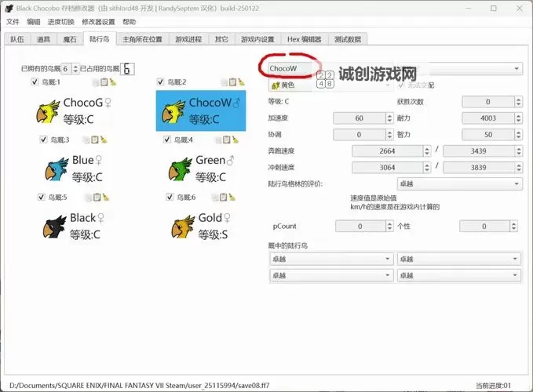Open the 文件 menu
This screenshot has width=533, height=392.
13,22
